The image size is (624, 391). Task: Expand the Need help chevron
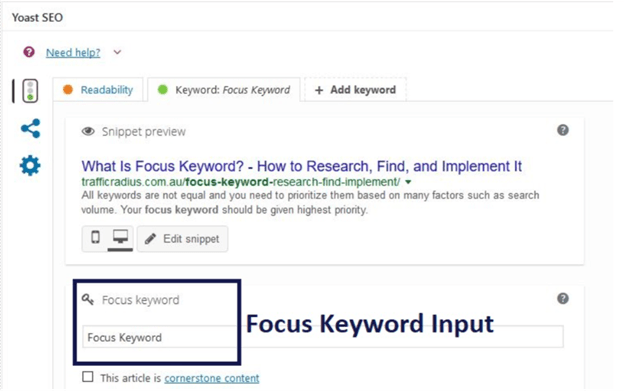(x=117, y=52)
